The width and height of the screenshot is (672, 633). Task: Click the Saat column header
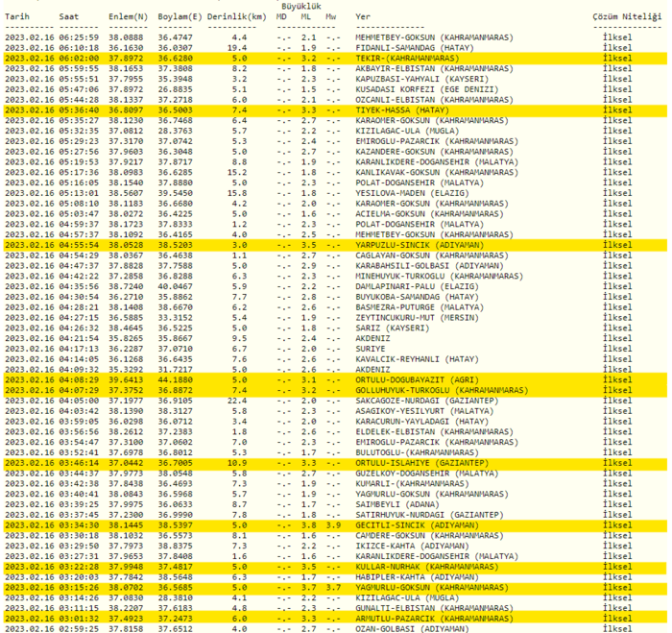69,16
